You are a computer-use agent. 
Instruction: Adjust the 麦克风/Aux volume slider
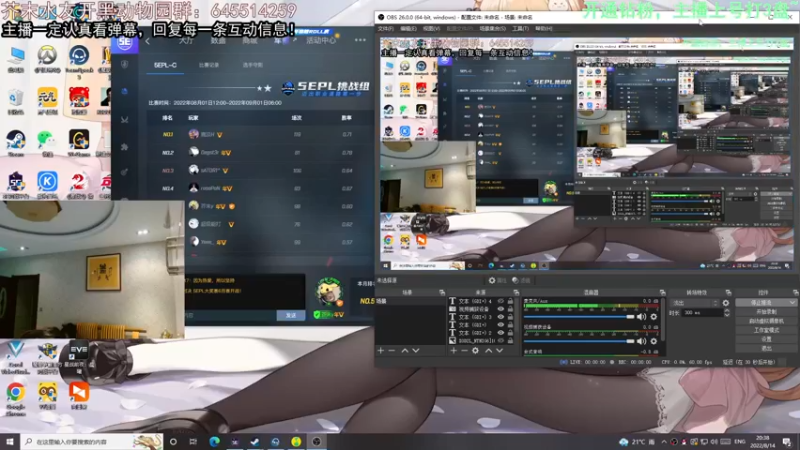[579, 317]
